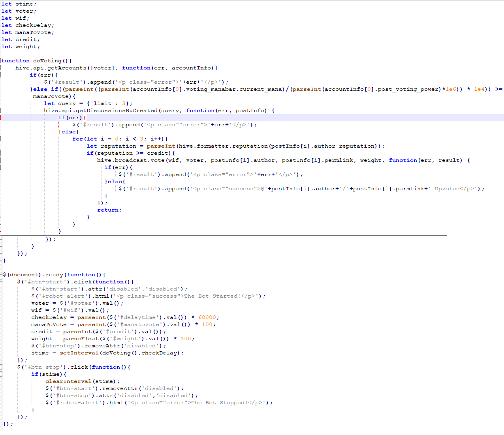Click the 'let manaToVote;' declaration line
Image resolution: width=504 pixels, height=435 pixels.
click(x=28, y=32)
